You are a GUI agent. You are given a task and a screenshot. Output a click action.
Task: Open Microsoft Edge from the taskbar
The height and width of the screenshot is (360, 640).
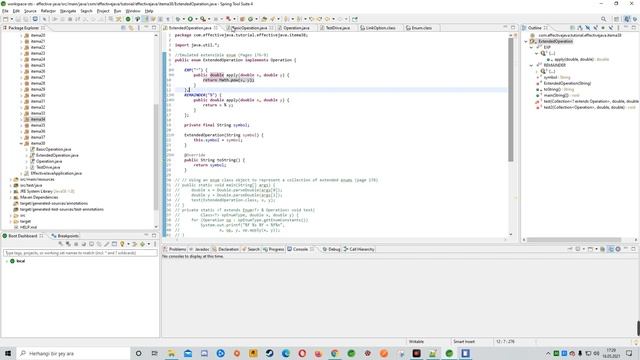(x=286, y=353)
